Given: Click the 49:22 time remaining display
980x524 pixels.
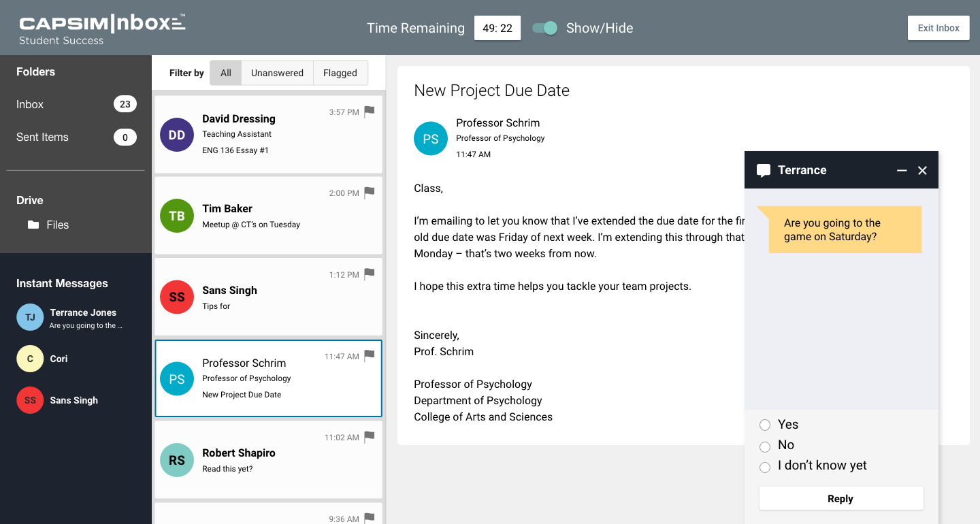Looking at the screenshot, I should tap(497, 28).
